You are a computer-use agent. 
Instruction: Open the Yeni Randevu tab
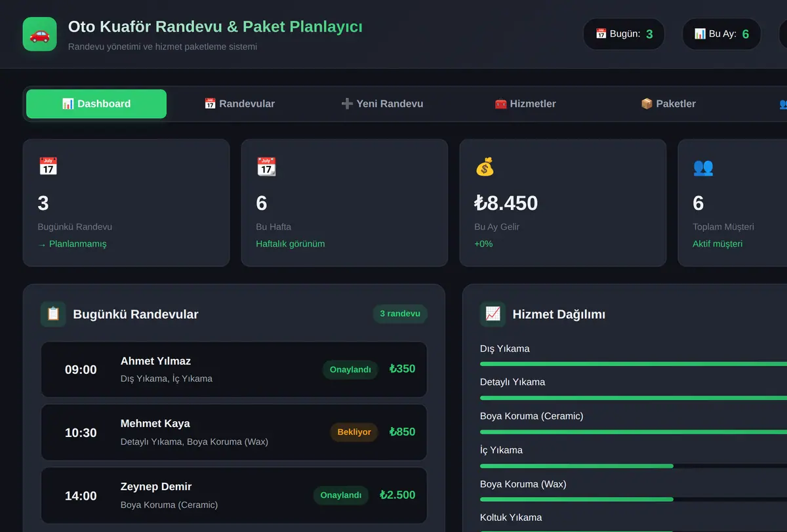382,104
